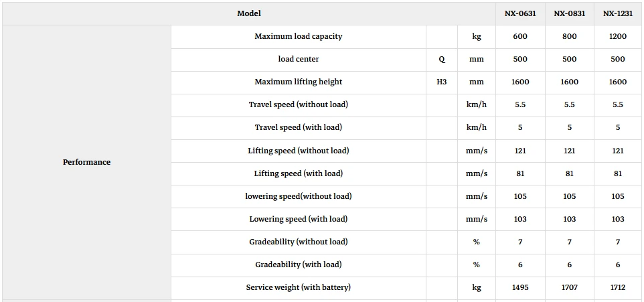Select the NX-0831 column header

[x=569, y=13]
